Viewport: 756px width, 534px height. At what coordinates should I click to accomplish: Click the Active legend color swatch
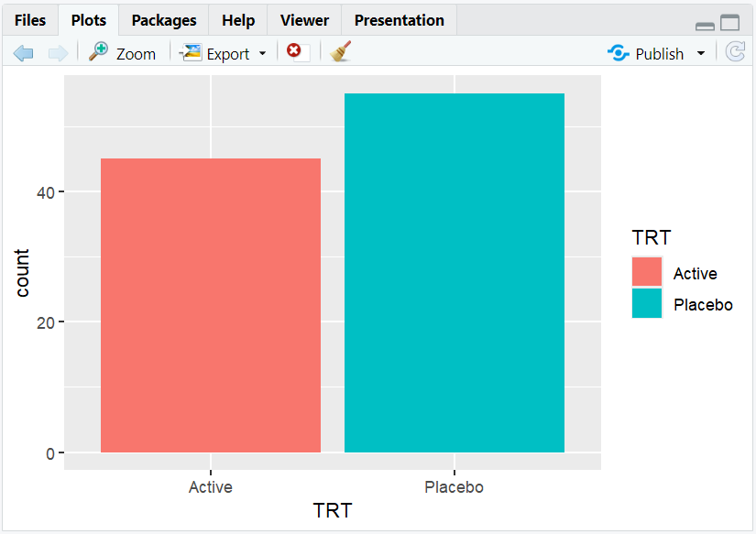tap(646, 272)
